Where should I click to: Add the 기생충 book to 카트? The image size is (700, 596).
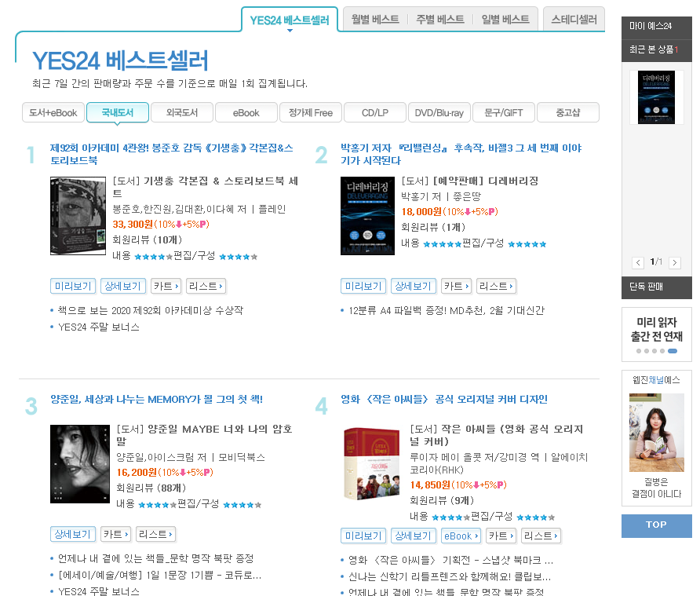coord(166,286)
